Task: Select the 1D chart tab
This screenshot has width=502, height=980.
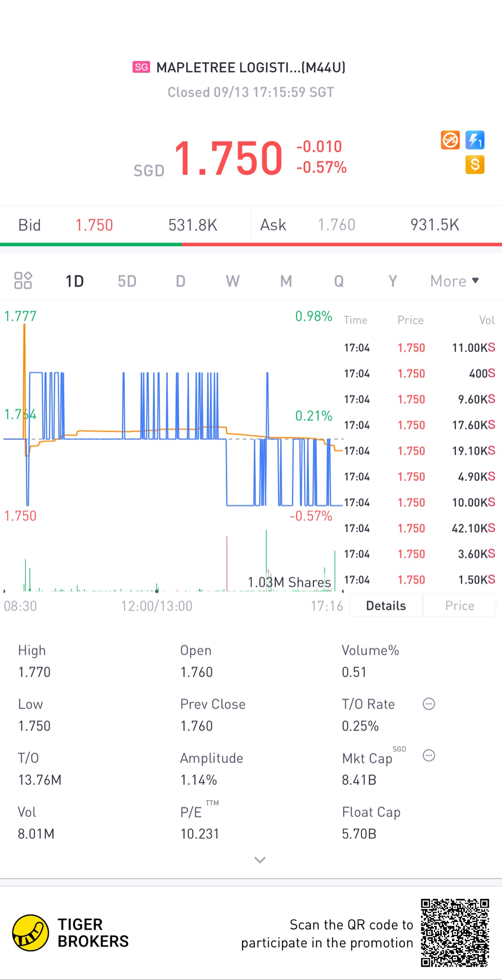Action: [75, 281]
